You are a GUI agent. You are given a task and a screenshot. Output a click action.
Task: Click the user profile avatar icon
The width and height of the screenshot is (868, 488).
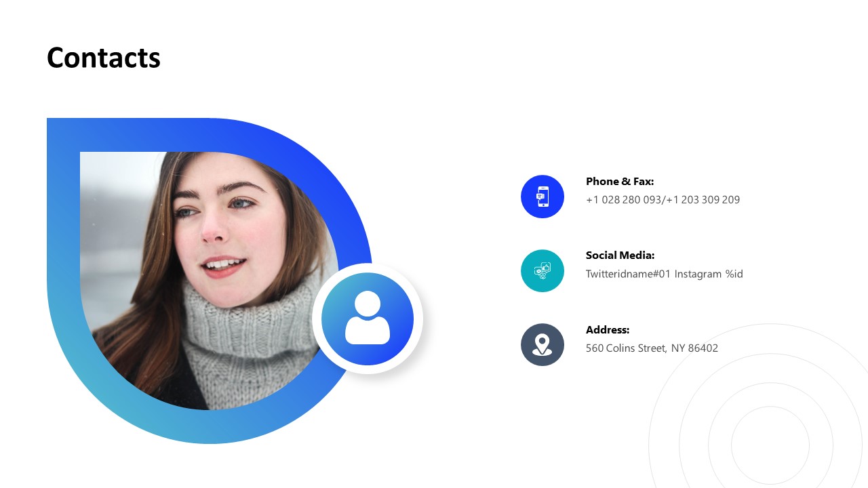click(x=368, y=319)
